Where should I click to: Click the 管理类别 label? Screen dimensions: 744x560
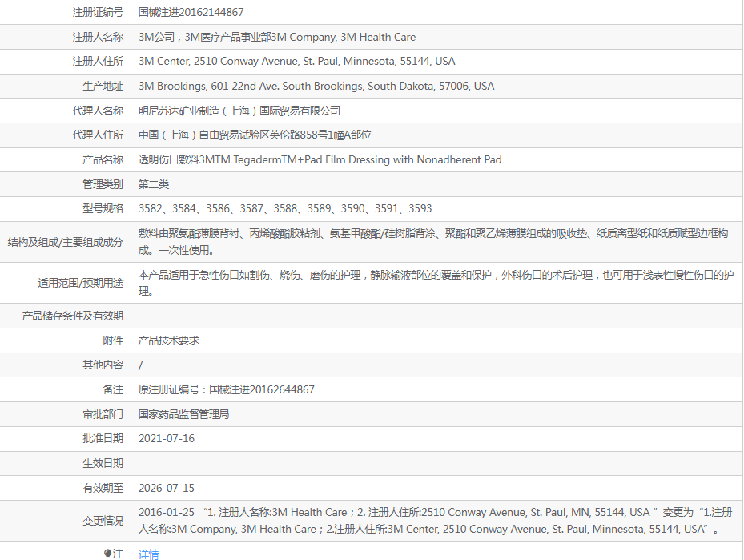click(x=103, y=184)
